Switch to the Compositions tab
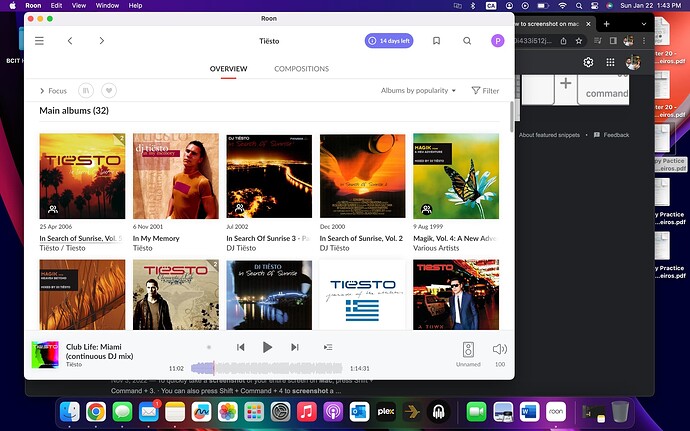The image size is (690, 431). pos(301,69)
